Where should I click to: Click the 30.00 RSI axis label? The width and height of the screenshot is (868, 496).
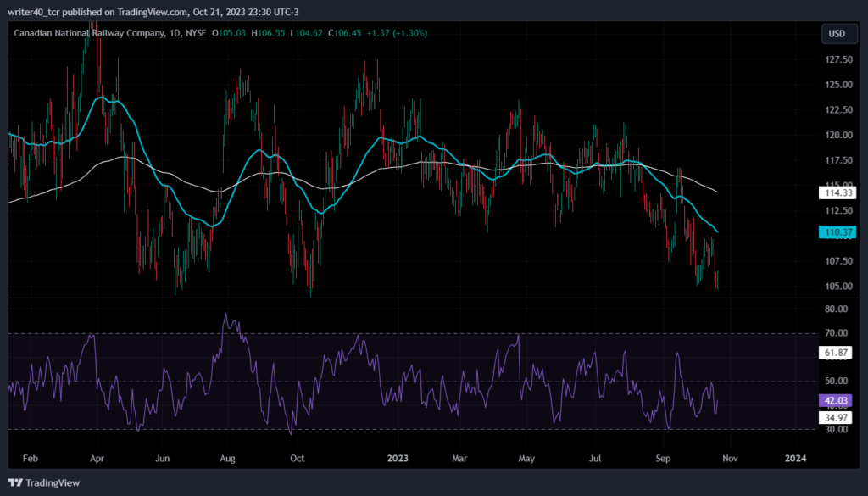(x=837, y=429)
